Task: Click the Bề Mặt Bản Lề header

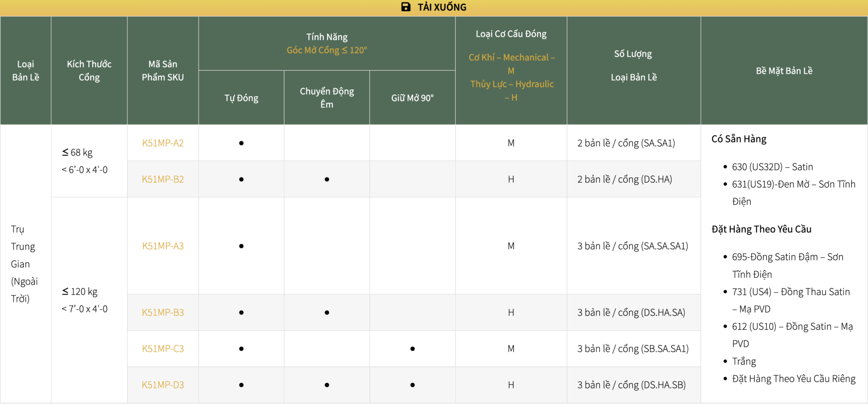Action: 784,71
